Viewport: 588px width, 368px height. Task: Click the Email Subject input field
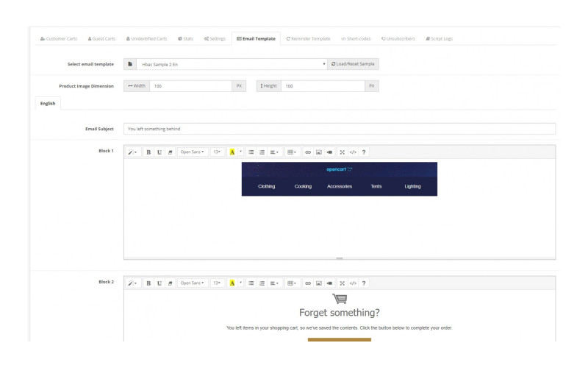pos(340,129)
